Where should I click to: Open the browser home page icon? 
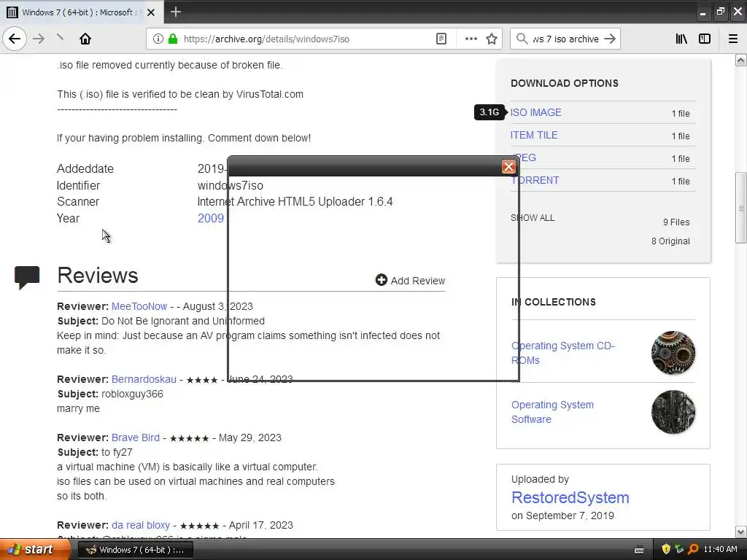point(85,39)
